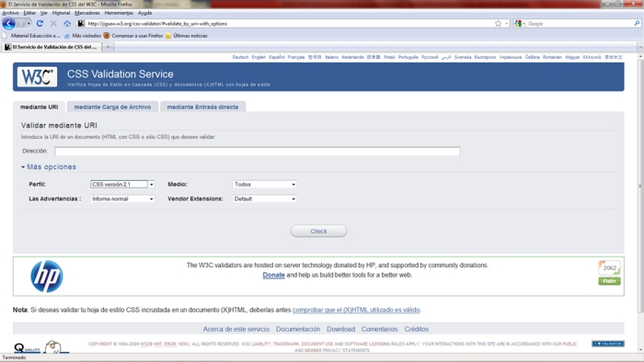Switch to mediante Carga de Archivo tab
The width and height of the screenshot is (644, 362).
point(112,107)
